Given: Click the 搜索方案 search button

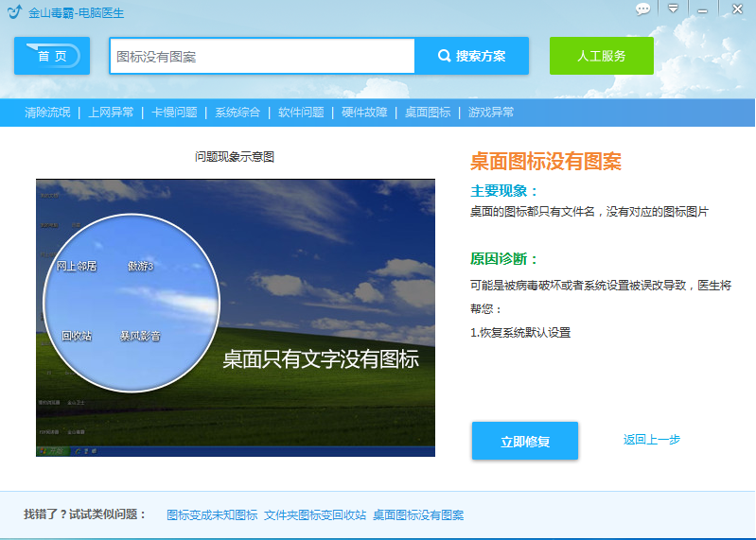Looking at the screenshot, I should pos(471,56).
